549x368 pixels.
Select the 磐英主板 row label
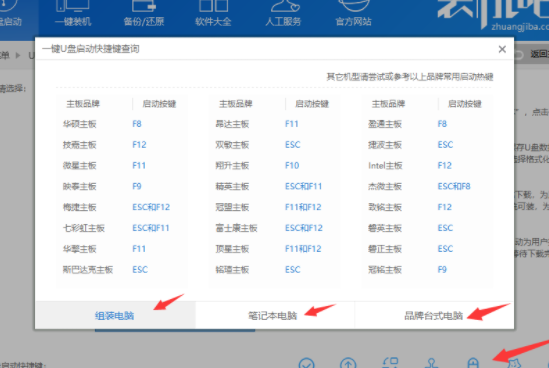385,228
